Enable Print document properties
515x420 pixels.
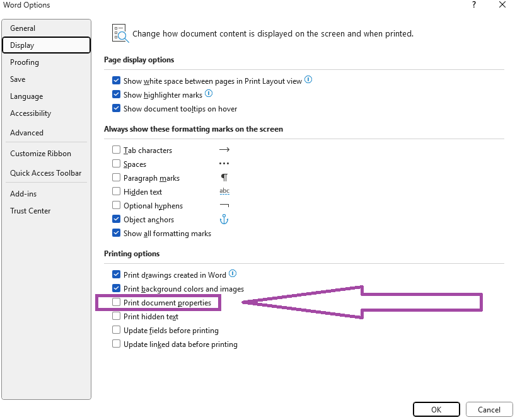coord(116,302)
